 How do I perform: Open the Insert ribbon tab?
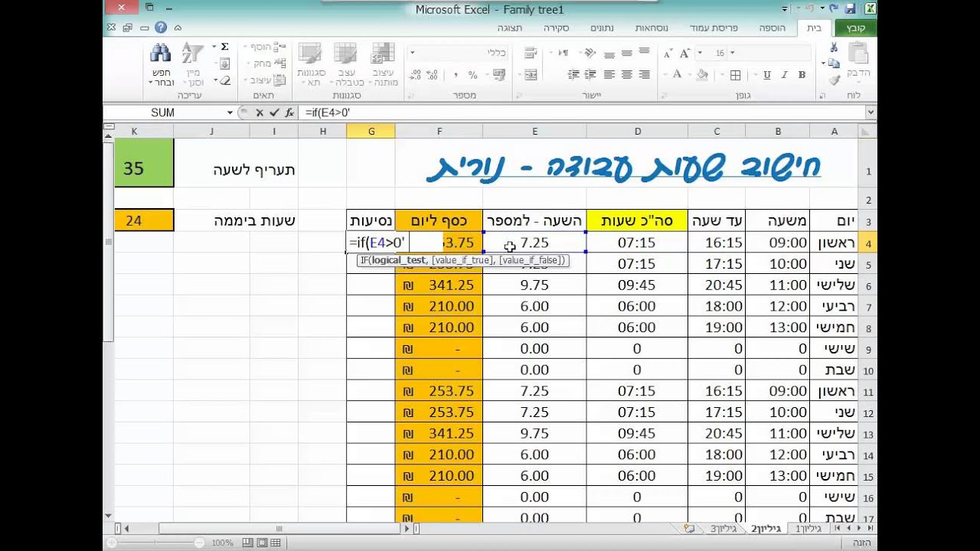pos(773,28)
